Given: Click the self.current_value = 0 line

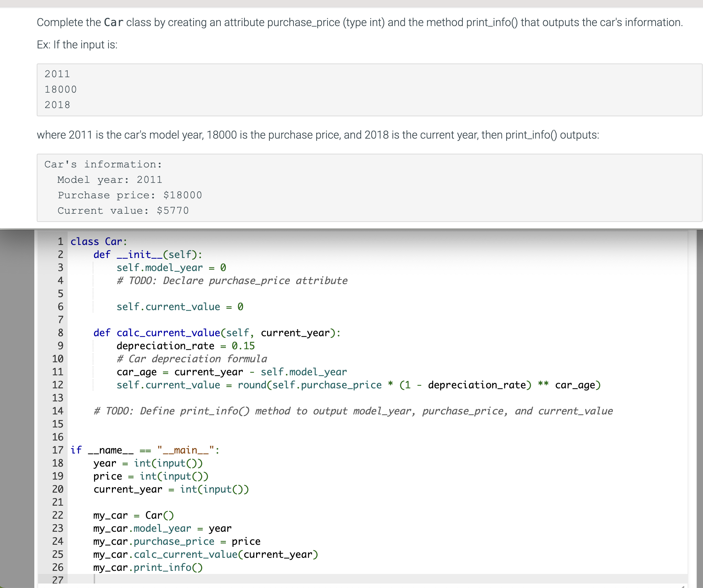Looking at the screenshot, I should click(x=180, y=306).
